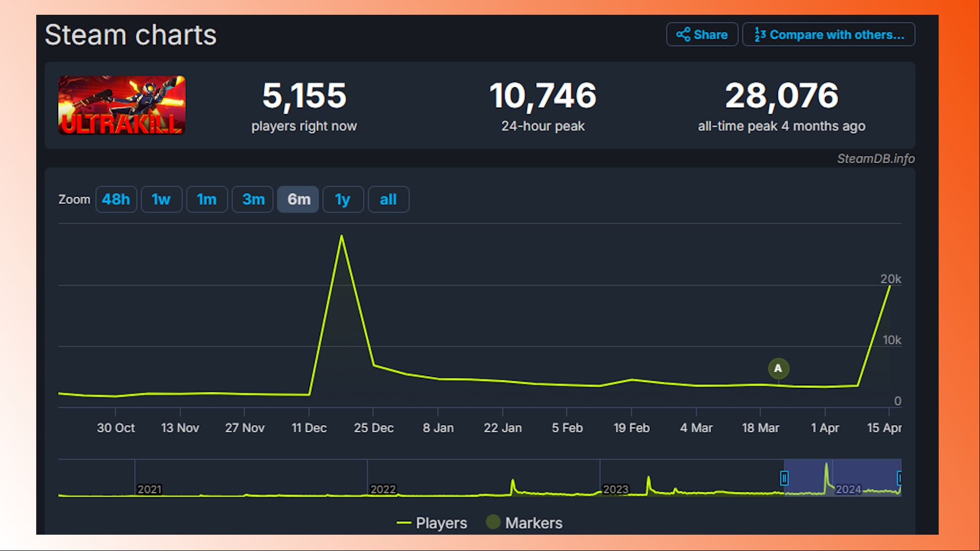Click the 5,155 players right now figure
This screenshot has height=551, width=980.
305,96
